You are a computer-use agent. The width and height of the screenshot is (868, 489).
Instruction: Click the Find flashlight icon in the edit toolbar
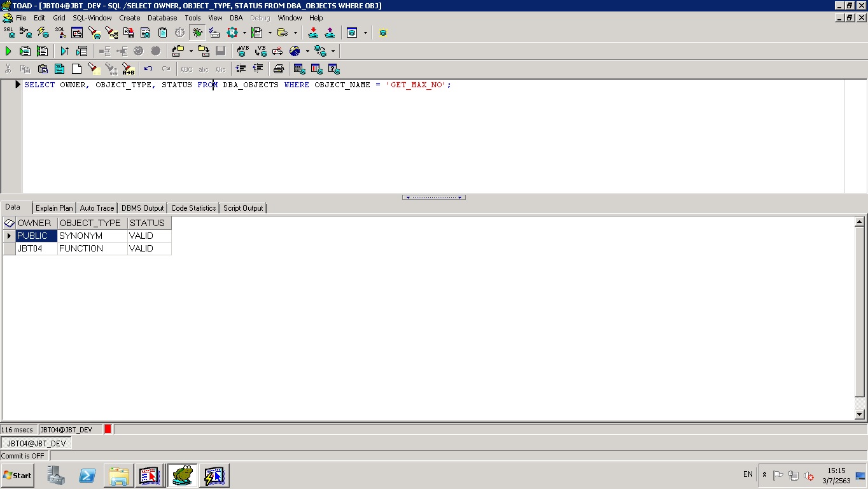tap(94, 69)
